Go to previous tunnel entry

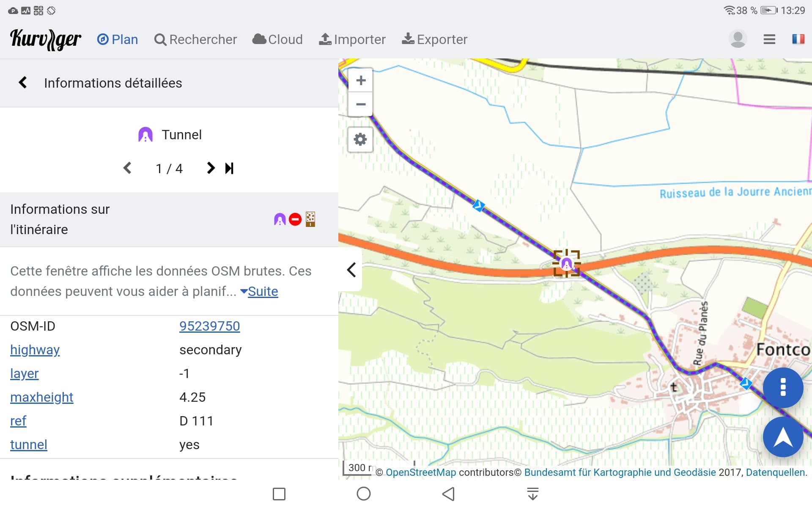(x=127, y=168)
